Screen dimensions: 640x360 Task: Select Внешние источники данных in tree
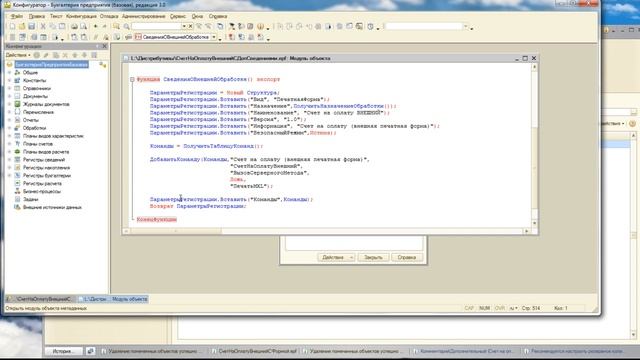point(52,207)
